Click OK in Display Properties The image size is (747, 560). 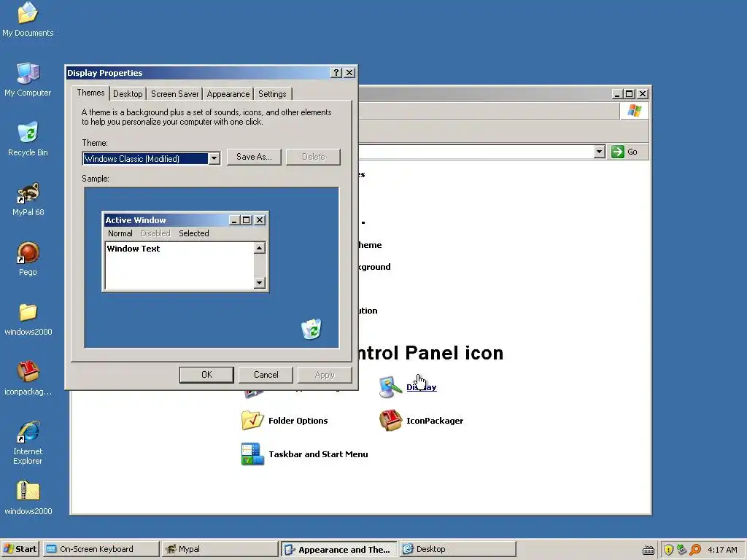pos(206,375)
